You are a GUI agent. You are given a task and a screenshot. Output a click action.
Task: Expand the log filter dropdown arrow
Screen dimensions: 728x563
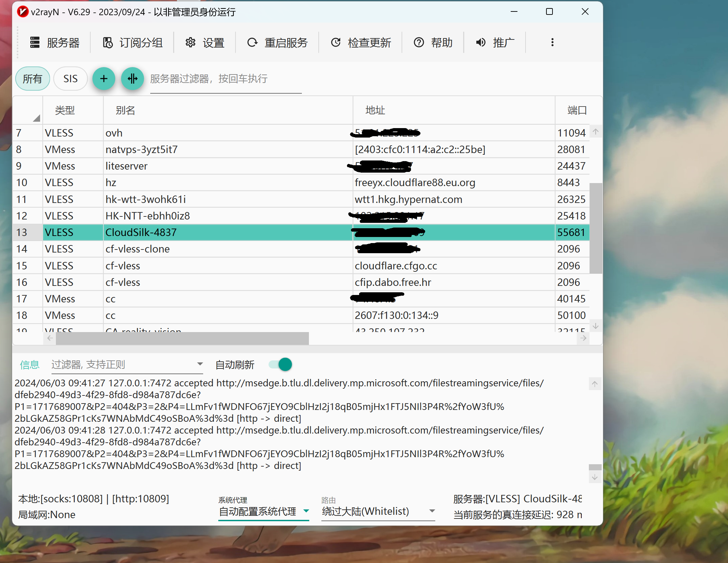point(200,364)
